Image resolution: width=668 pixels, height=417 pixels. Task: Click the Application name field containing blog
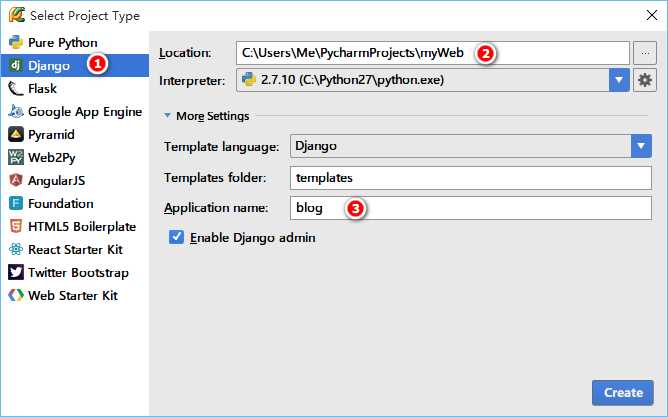click(471, 208)
